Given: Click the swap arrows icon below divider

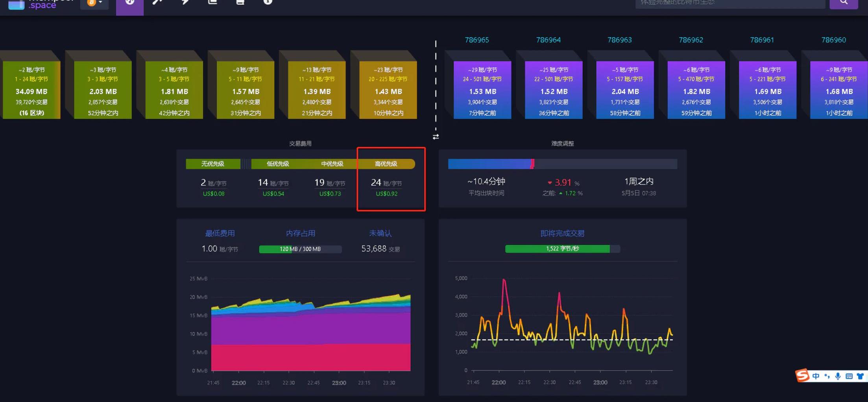Looking at the screenshot, I should 436,137.
